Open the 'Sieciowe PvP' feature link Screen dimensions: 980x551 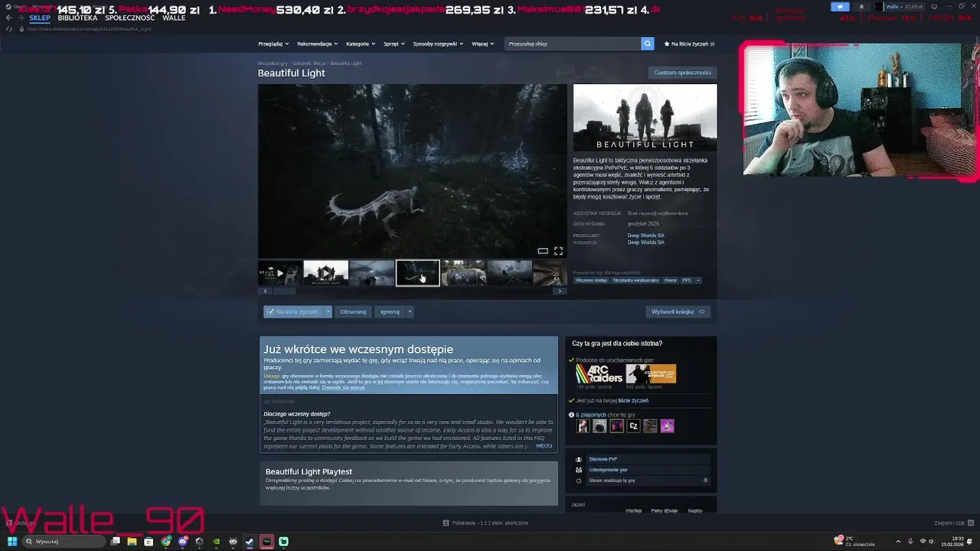click(x=603, y=459)
